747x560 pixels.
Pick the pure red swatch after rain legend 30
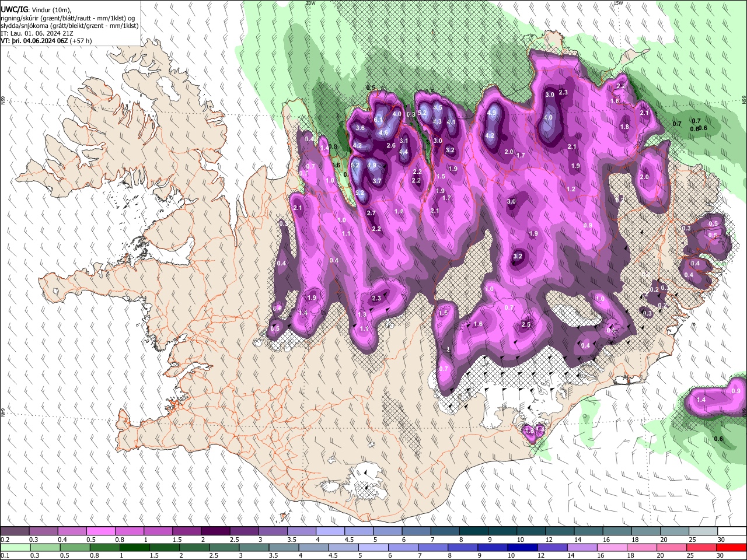[731, 548]
